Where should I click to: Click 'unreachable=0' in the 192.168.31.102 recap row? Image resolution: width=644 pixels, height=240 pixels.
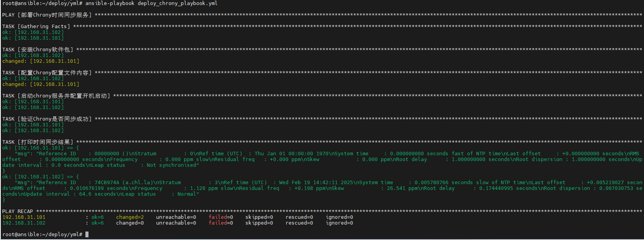pyautogui.click(x=176, y=223)
